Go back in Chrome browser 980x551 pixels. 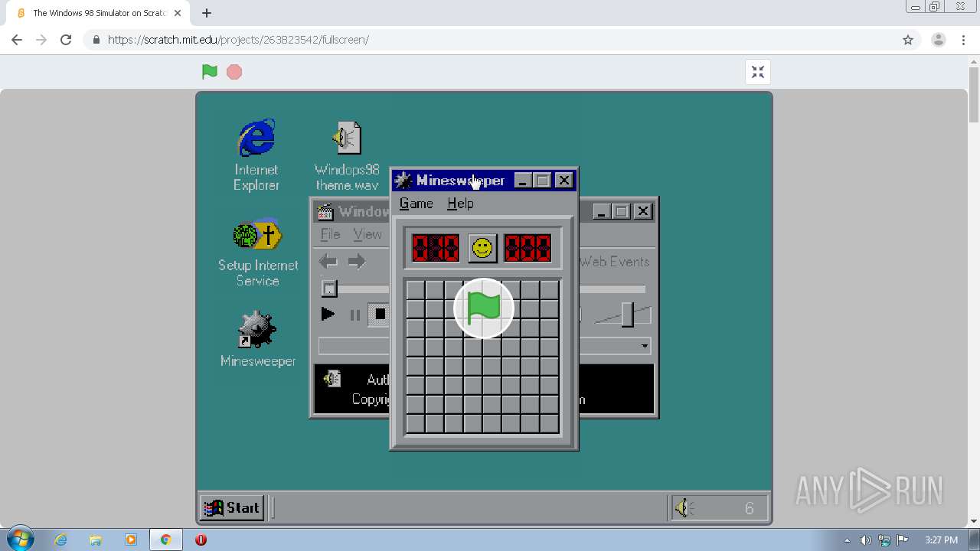[x=17, y=40]
